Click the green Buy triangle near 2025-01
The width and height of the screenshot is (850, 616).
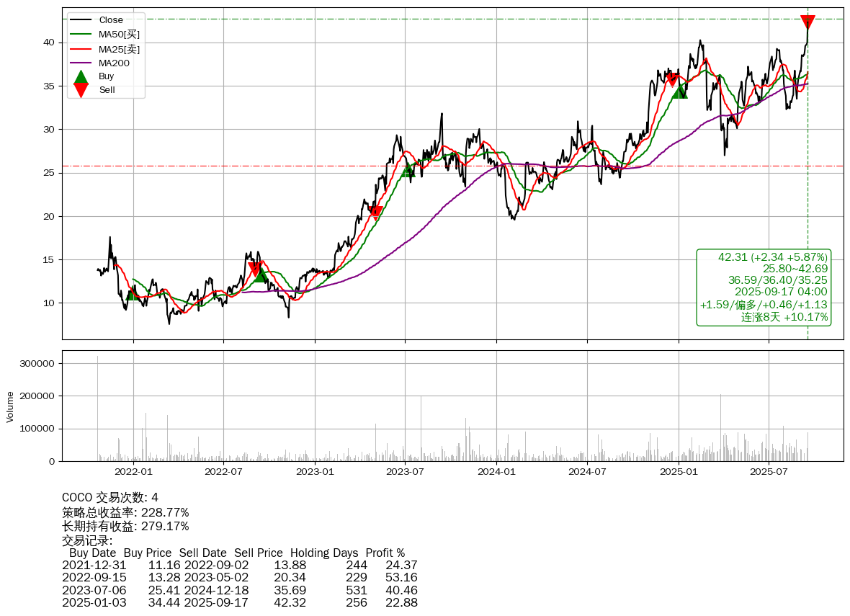[679, 91]
